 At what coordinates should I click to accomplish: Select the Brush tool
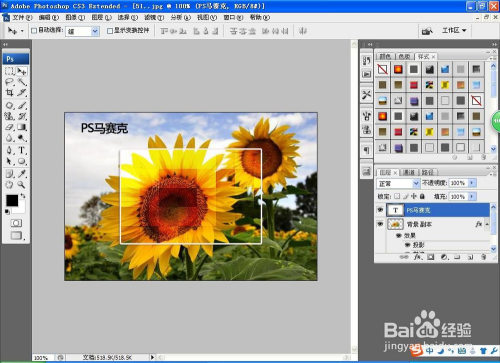[22, 106]
